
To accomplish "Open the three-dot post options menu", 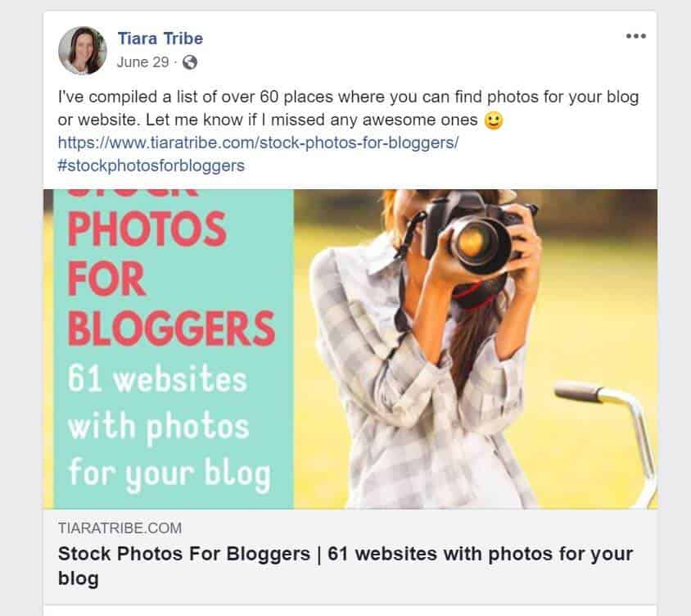I will [636, 36].
